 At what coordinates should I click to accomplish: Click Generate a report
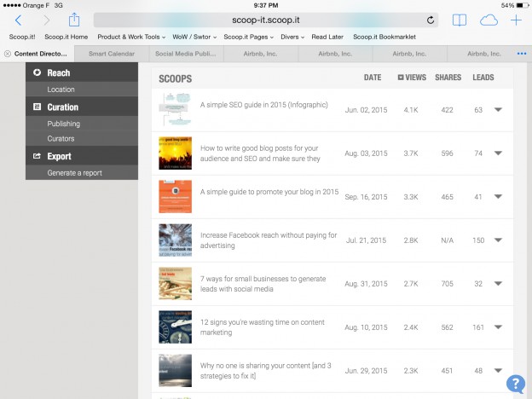[x=82, y=173]
